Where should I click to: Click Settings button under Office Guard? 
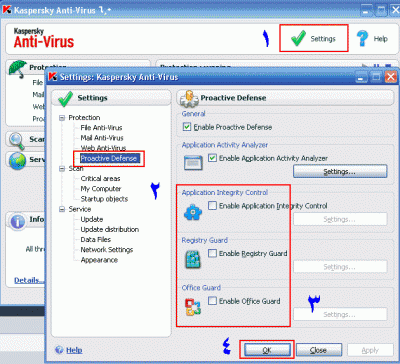(340, 315)
